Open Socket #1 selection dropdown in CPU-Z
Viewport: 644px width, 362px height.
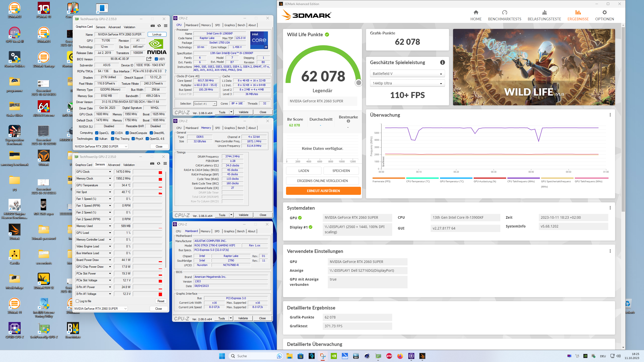point(205,104)
